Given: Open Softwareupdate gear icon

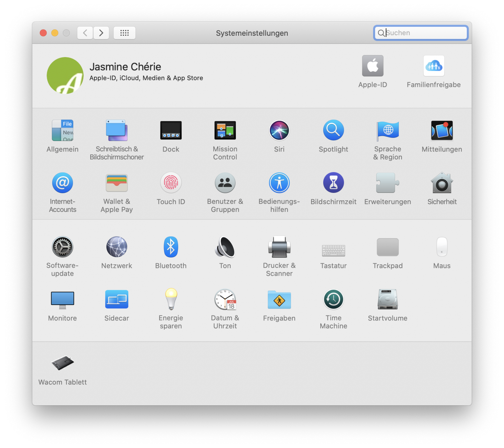Looking at the screenshot, I should click(x=62, y=247).
